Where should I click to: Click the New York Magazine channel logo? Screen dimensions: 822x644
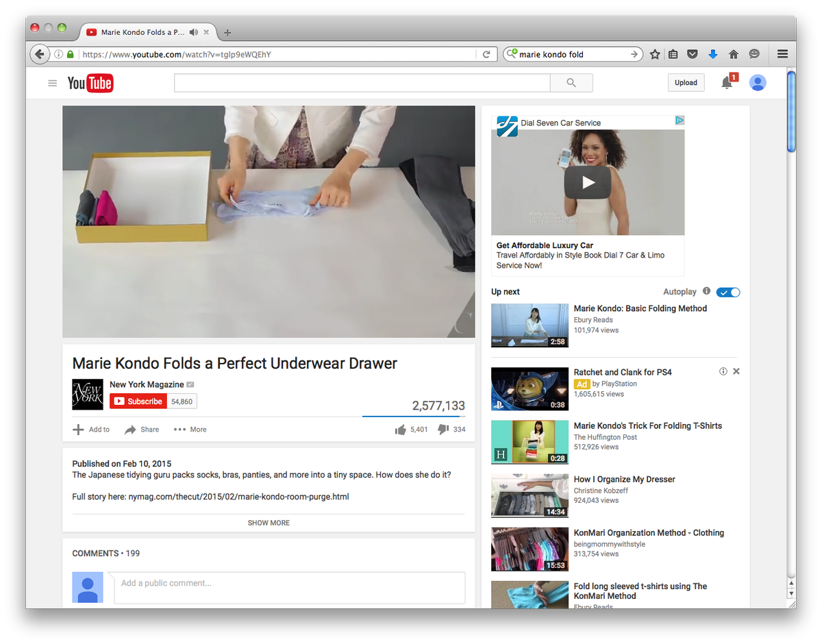point(88,395)
